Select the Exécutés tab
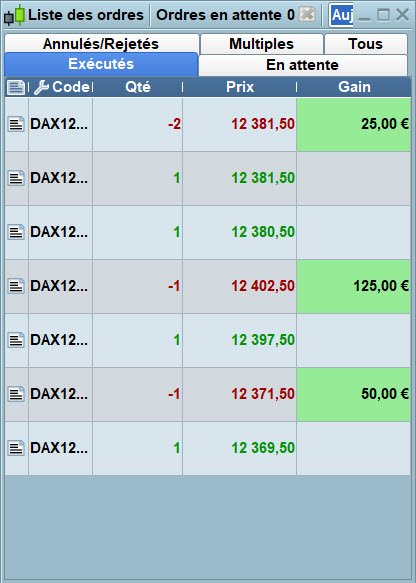This screenshot has height=583, width=416. pos(101,64)
